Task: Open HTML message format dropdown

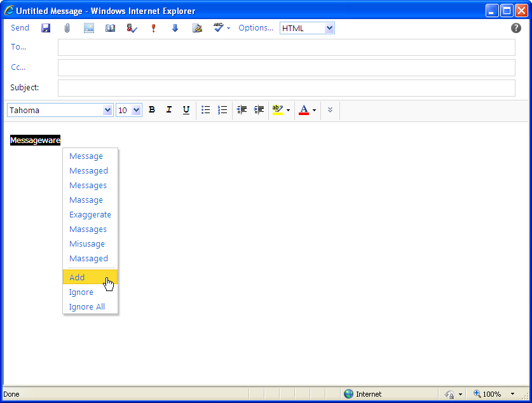Action: click(x=307, y=28)
